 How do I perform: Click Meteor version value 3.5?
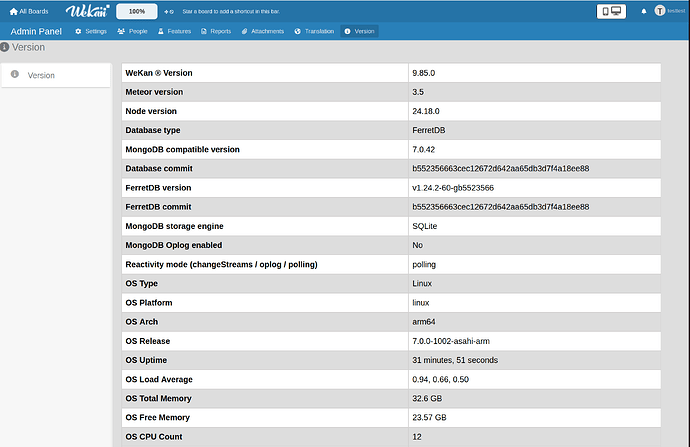tap(418, 92)
